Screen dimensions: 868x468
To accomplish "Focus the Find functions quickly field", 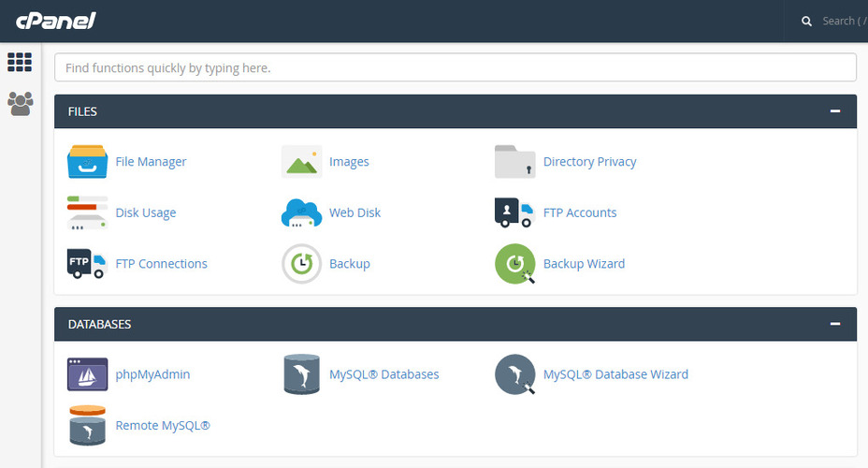I will (455, 67).
